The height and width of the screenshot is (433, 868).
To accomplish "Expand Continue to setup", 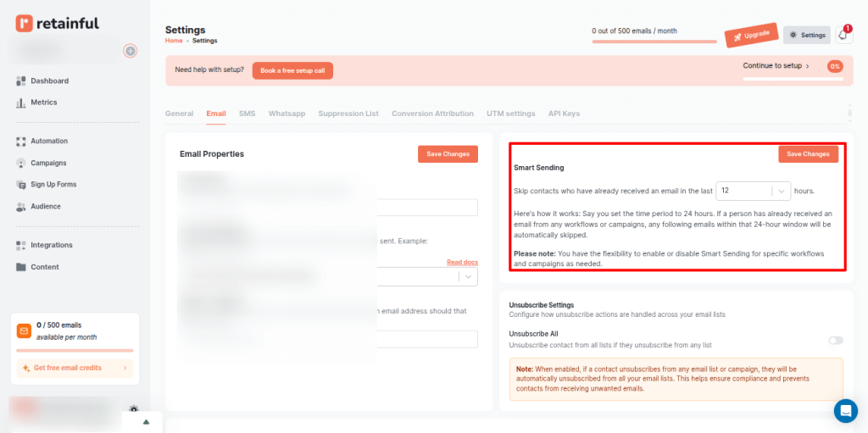I will pos(776,66).
